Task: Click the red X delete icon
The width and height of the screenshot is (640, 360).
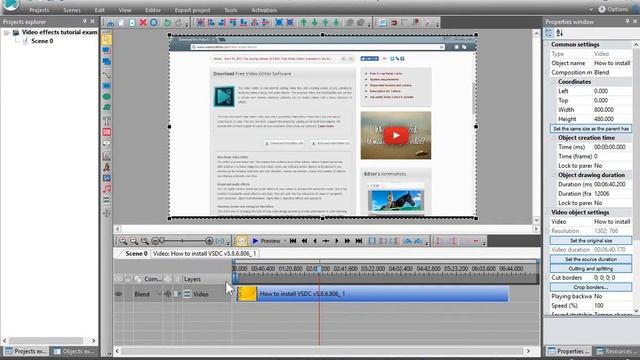Action: (143, 22)
